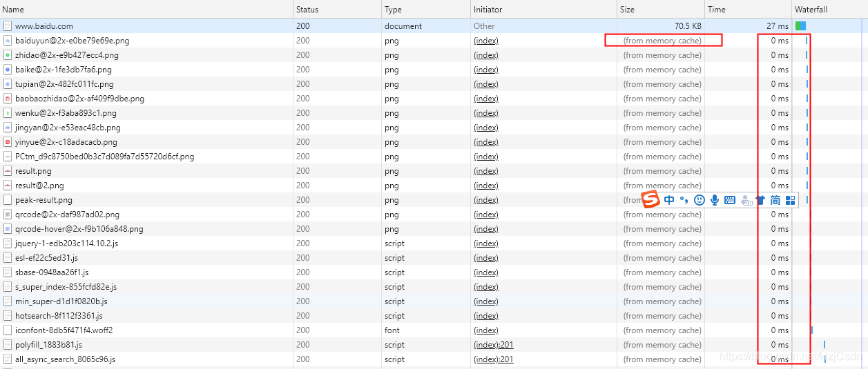Open the (index) initiator link for zhidao@2x-e9b427ecc4.png

click(486, 55)
